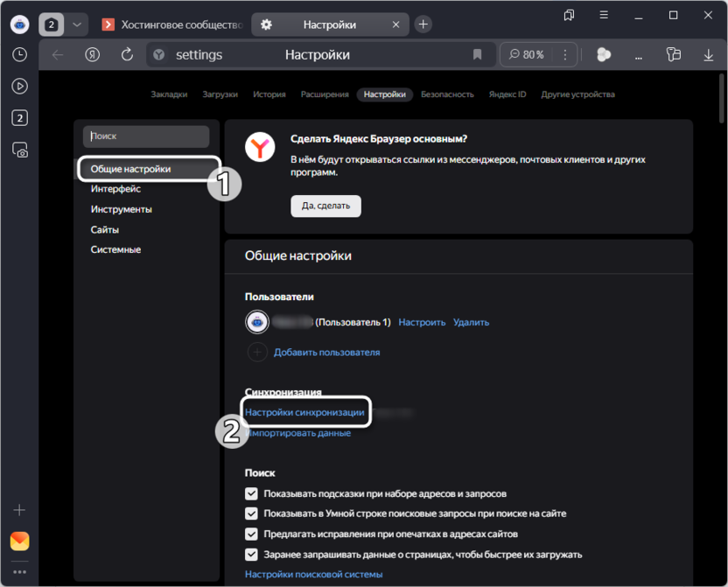Open the history clock icon in the sidebar
This screenshot has width=728, height=587.
click(19, 54)
